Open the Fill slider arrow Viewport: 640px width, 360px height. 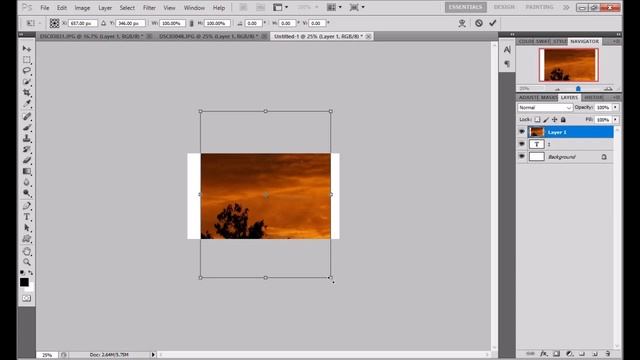click(x=616, y=120)
